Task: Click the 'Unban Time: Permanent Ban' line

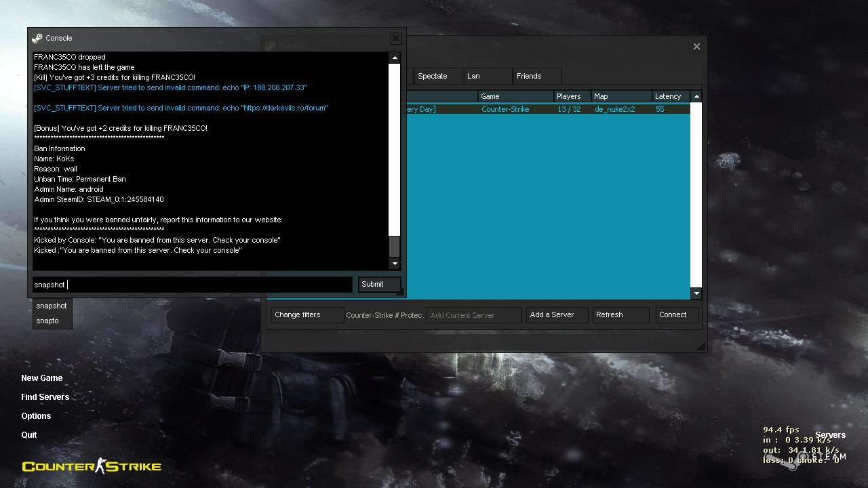Action: coord(80,179)
